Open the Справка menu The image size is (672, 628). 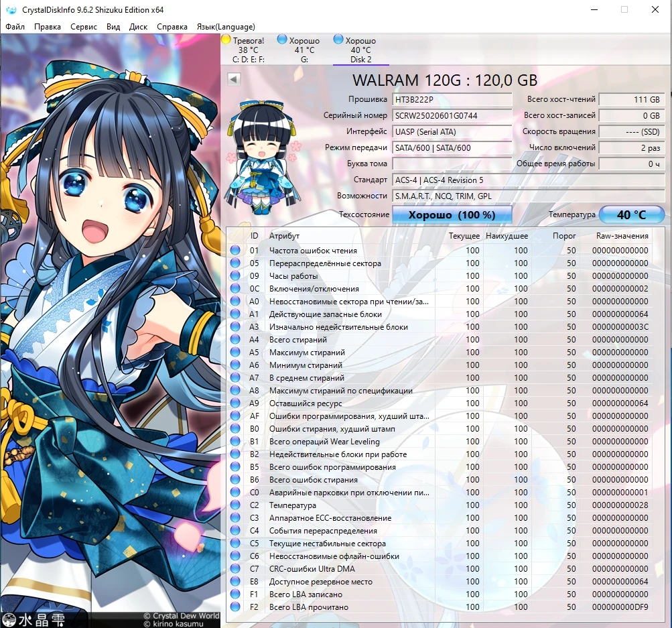(x=172, y=27)
